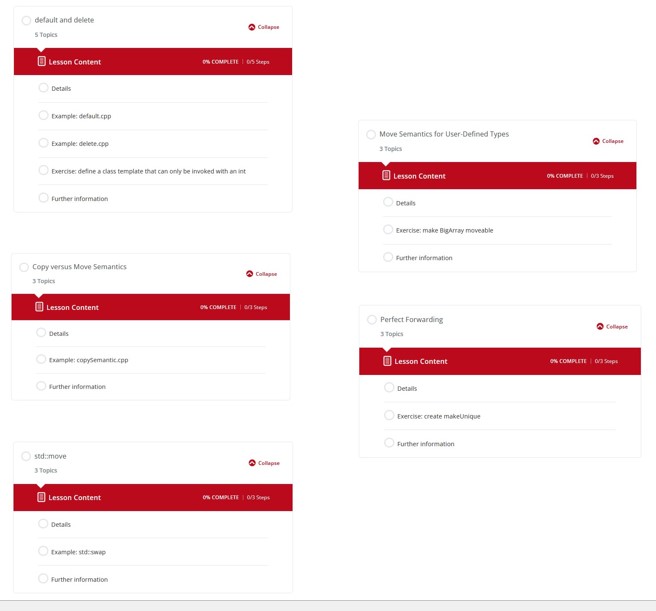
Task: Click the Lesson Content book icon in std::move
Action: [41, 497]
